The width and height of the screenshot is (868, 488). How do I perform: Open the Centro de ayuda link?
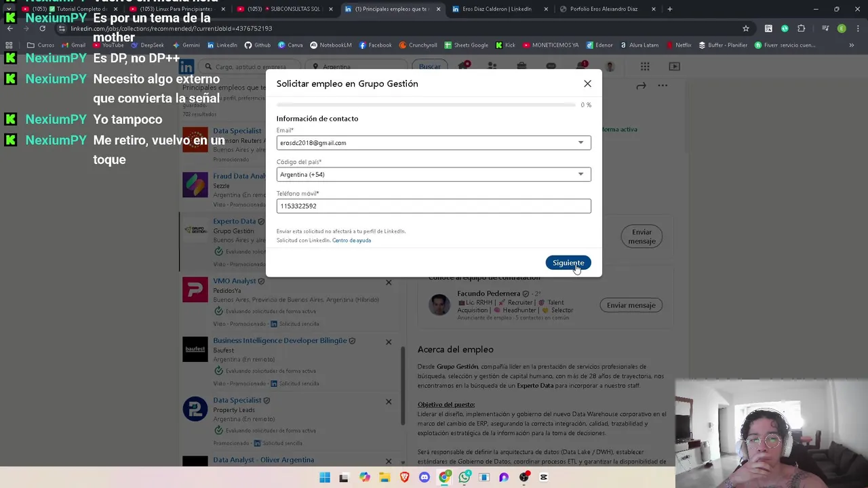pos(351,241)
